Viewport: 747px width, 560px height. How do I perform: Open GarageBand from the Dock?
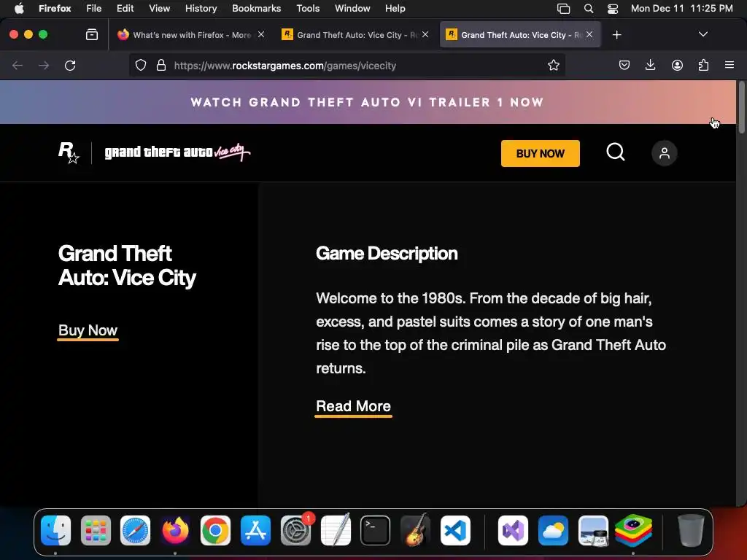pyautogui.click(x=415, y=530)
